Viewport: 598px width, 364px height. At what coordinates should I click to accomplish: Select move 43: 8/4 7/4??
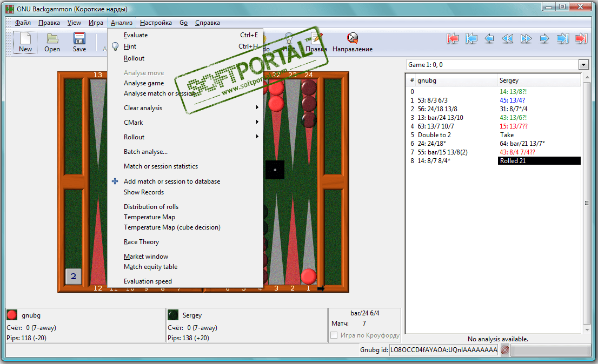click(x=517, y=152)
